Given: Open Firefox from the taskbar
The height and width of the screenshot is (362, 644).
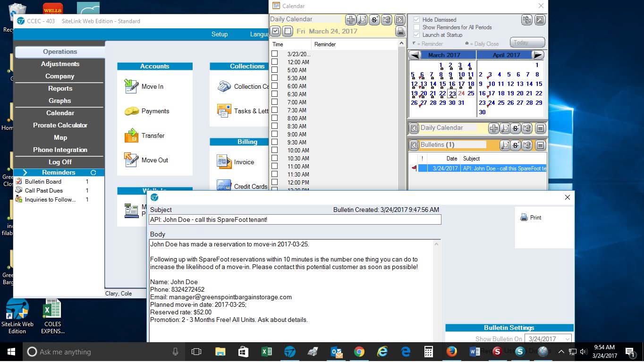Looking at the screenshot, I should click(451, 352).
